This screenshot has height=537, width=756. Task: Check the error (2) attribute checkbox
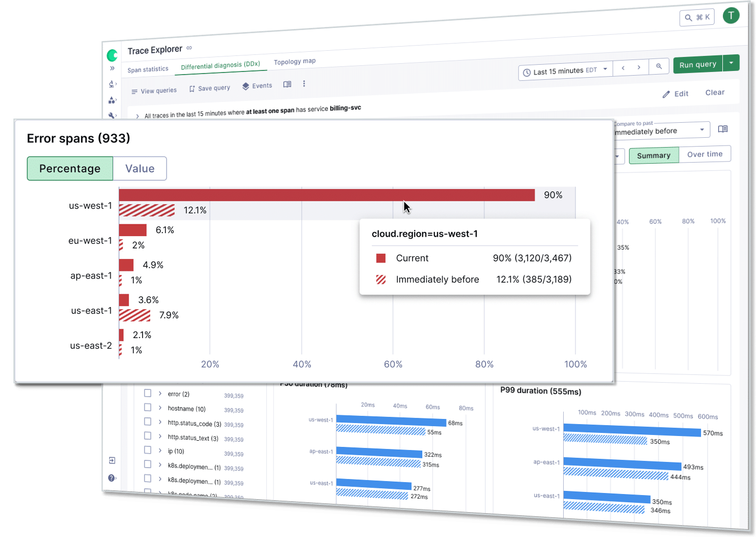148,393
